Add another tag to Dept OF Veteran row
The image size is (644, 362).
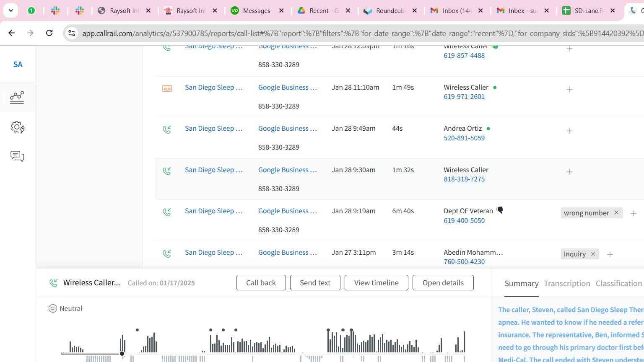(633, 213)
